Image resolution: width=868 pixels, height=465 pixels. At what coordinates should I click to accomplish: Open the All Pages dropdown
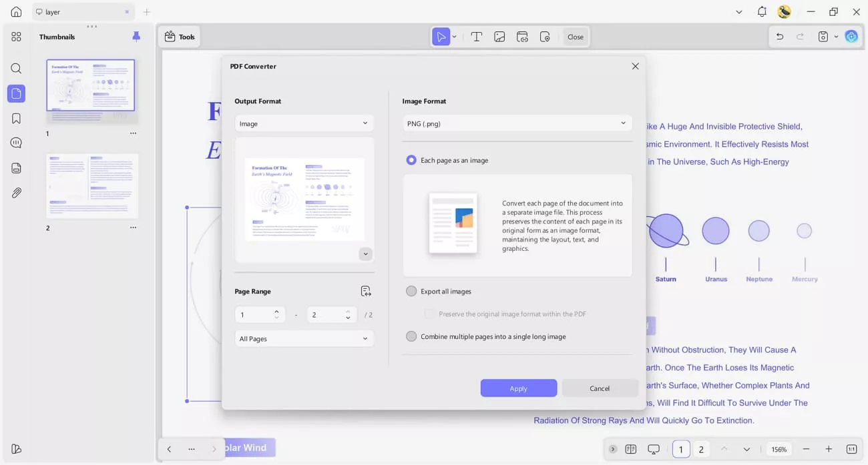[x=304, y=338]
